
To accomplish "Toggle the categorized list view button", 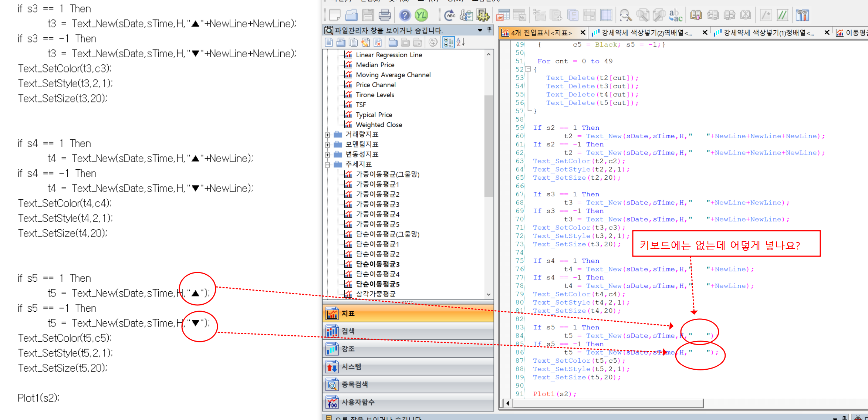I will 448,42.
